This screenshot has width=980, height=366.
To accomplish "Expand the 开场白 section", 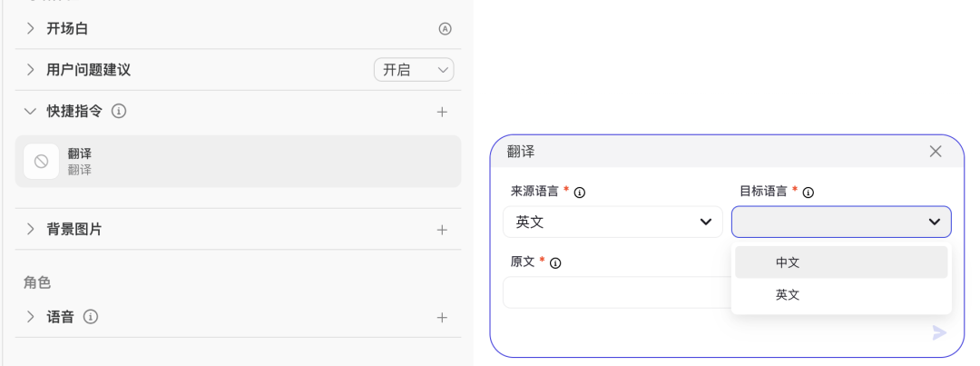I will coord(31,28).
